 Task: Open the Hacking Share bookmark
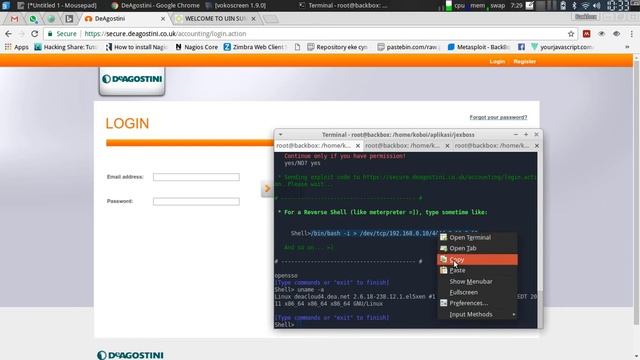tap(66, 47)
